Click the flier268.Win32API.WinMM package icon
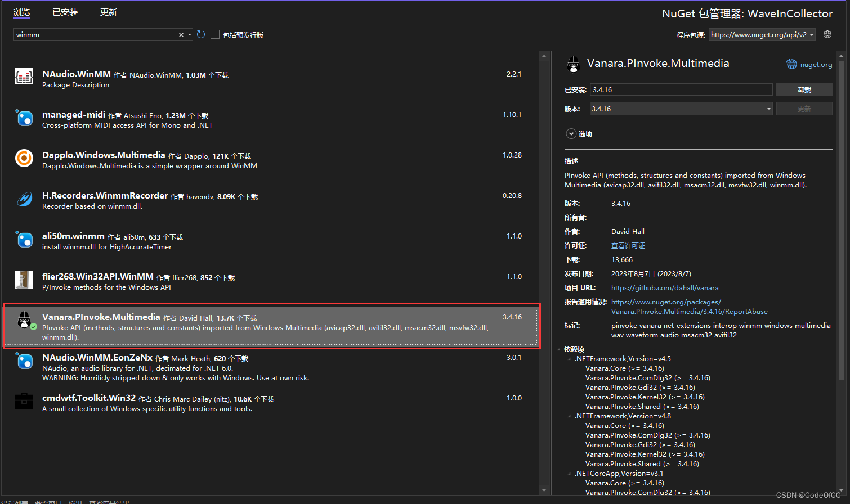 coord(24,280)
